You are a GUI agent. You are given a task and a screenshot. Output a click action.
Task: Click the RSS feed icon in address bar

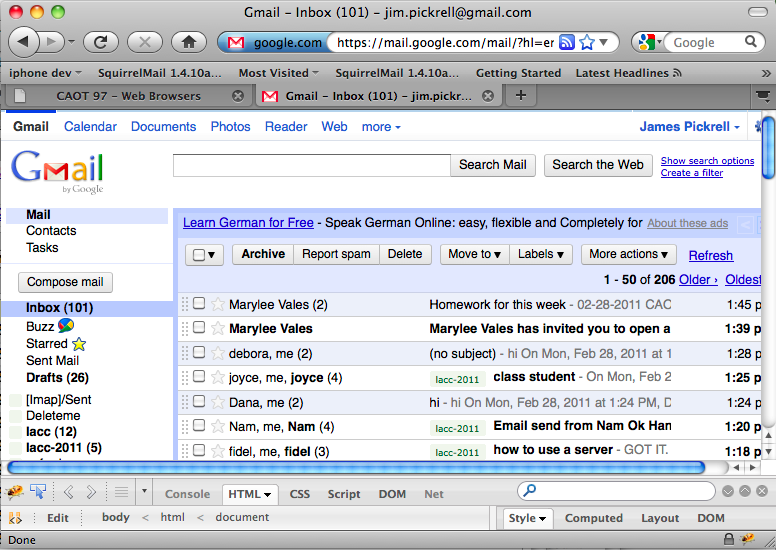[x=567, y=43]
